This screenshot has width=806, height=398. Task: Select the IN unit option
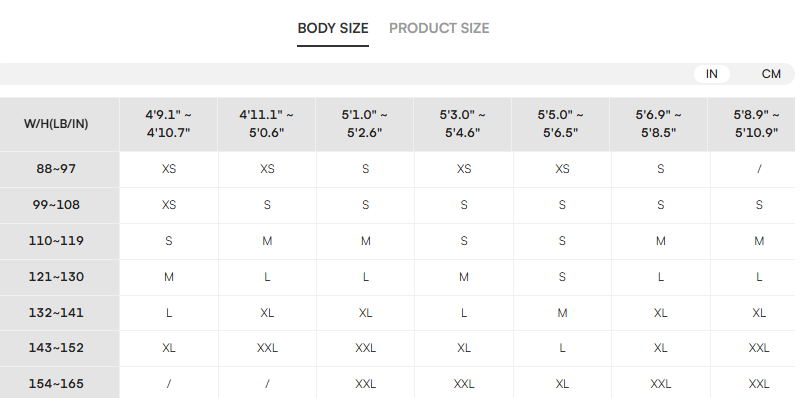coord(711,74)
